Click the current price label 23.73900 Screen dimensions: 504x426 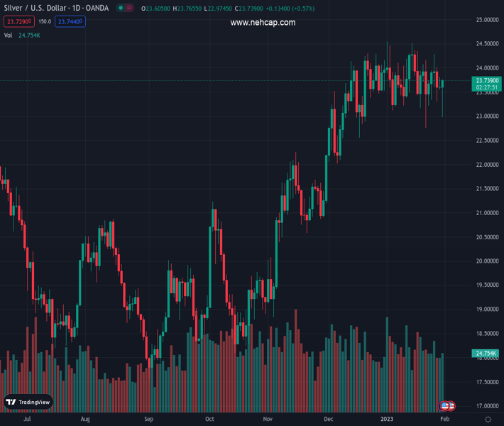click(x=487, y=81)
